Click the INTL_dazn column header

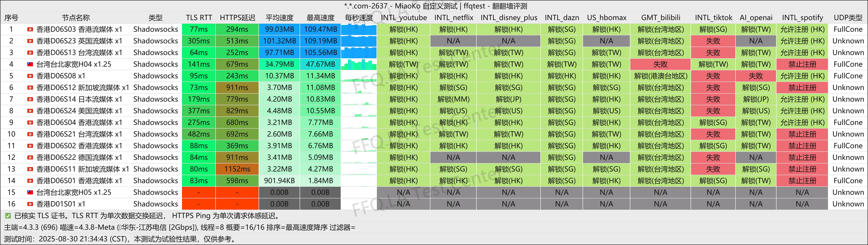[562, 18]
